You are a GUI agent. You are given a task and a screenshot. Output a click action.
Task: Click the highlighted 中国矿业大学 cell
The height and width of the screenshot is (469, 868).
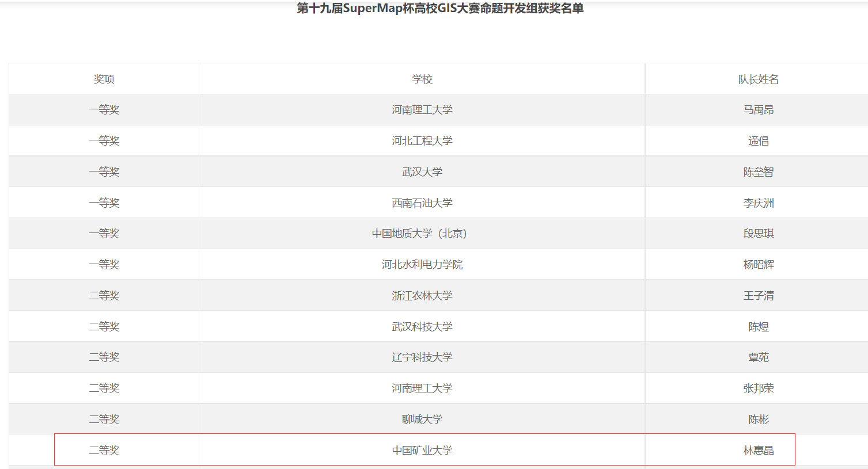click(x=422, y=451)
